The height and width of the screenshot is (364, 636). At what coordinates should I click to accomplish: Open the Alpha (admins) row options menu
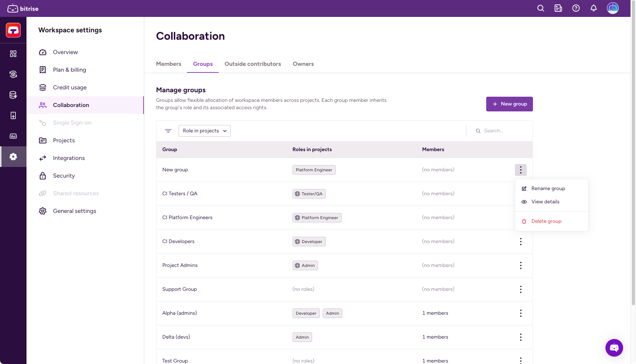(x=520, y=313)
